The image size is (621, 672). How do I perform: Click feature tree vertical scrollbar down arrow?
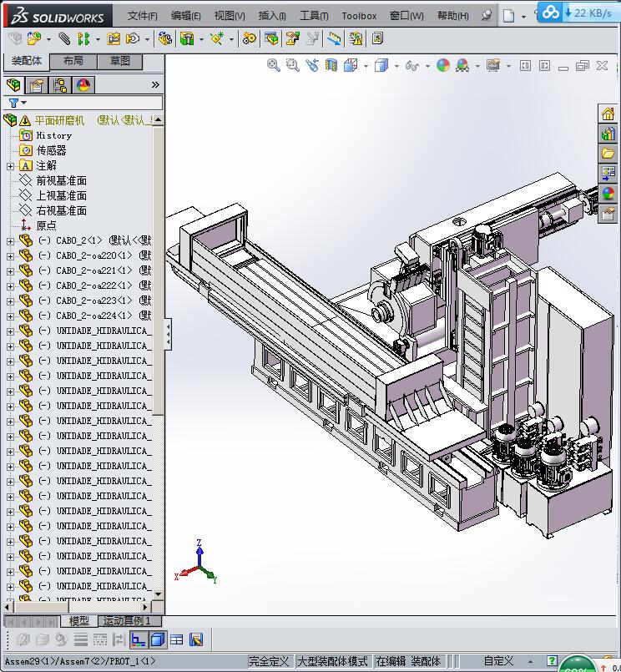pos(158,594)
